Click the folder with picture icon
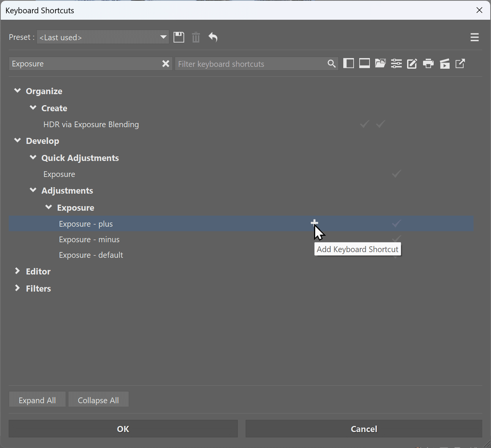The image size is (491, 448). 380,63
